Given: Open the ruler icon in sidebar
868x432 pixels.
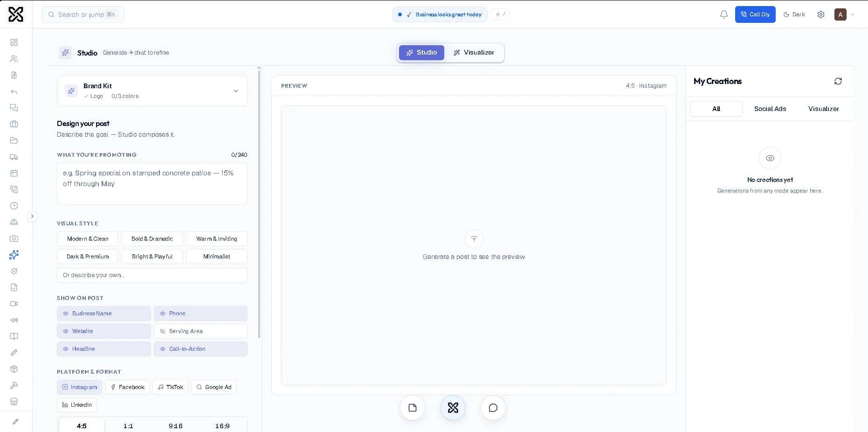Looking at the screenshot, I should point(14,353).
